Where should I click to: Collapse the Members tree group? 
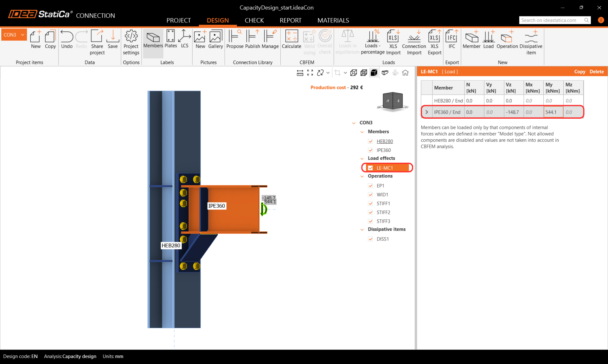point(362,132)
